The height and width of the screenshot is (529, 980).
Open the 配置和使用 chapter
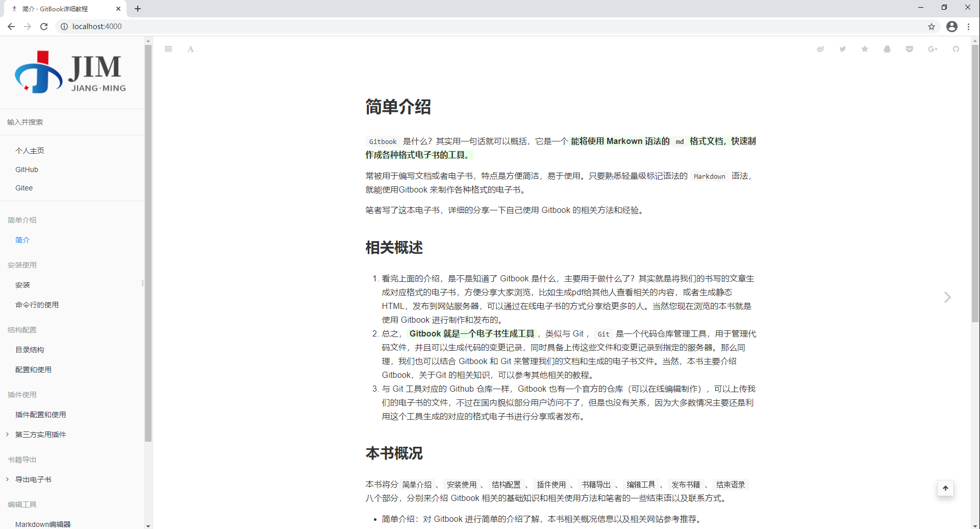[x=33, y=370]
